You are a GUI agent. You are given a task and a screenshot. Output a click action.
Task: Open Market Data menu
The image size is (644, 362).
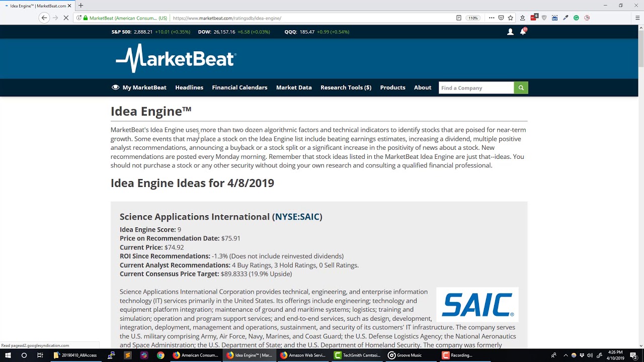294,87
